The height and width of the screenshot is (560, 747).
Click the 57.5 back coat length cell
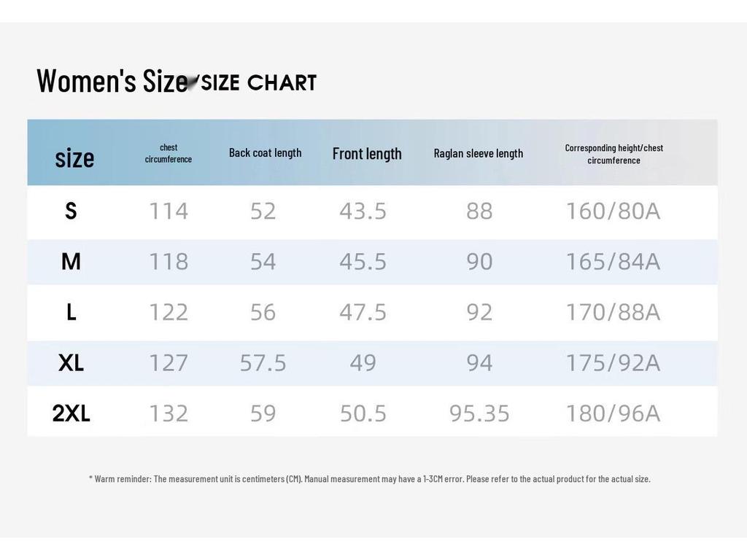(263, 363)
